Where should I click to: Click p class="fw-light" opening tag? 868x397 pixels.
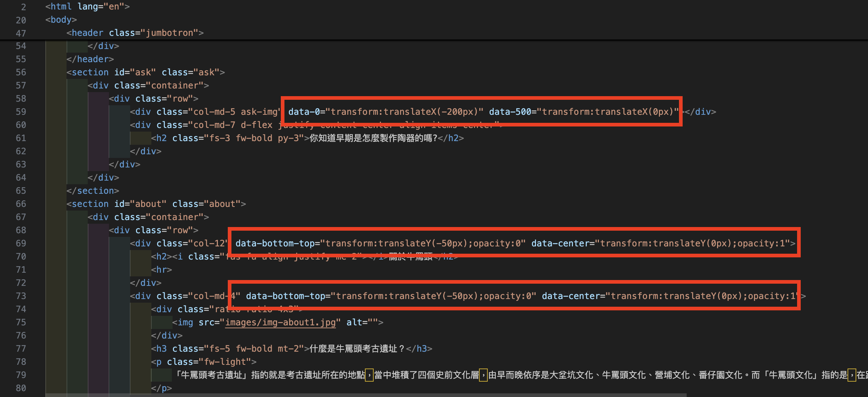pos(204,362)
